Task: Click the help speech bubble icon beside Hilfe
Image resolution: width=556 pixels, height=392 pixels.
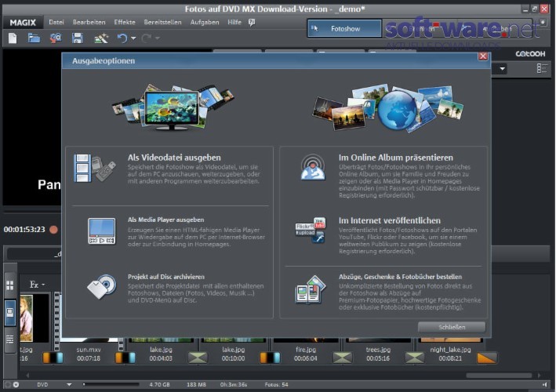Action: [x=252, y=23]
